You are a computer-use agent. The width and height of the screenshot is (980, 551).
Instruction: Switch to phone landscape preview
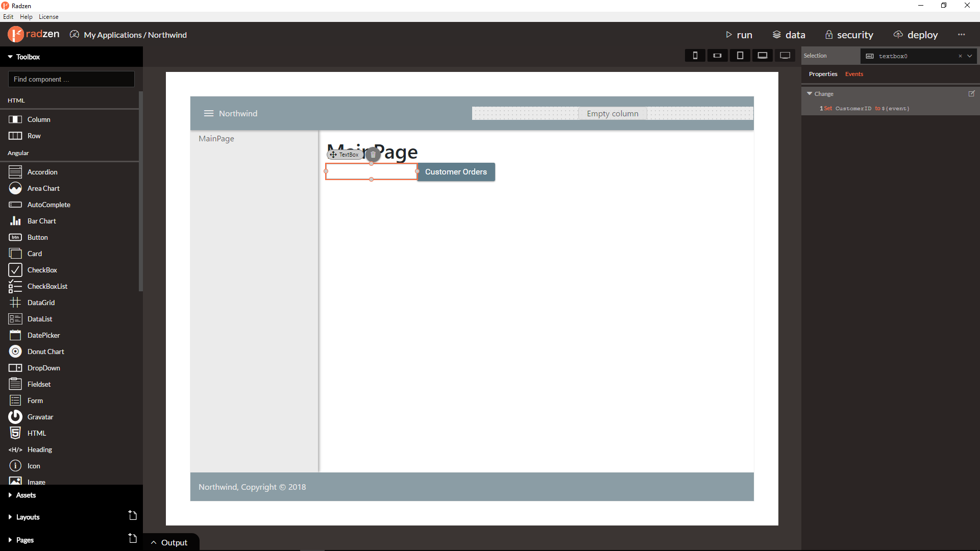tap(717, 55)
